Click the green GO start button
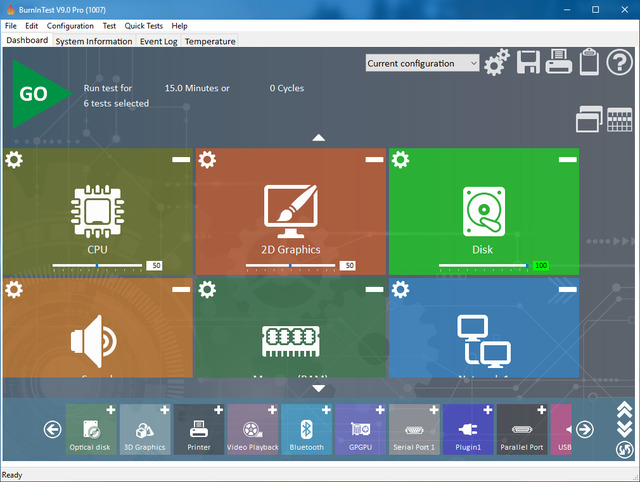 click(x=36, y=96)
